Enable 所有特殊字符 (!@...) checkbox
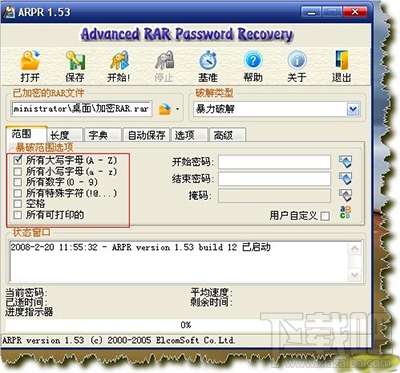Viewport: 400px width, 373px height. click(x=18, y=193)
